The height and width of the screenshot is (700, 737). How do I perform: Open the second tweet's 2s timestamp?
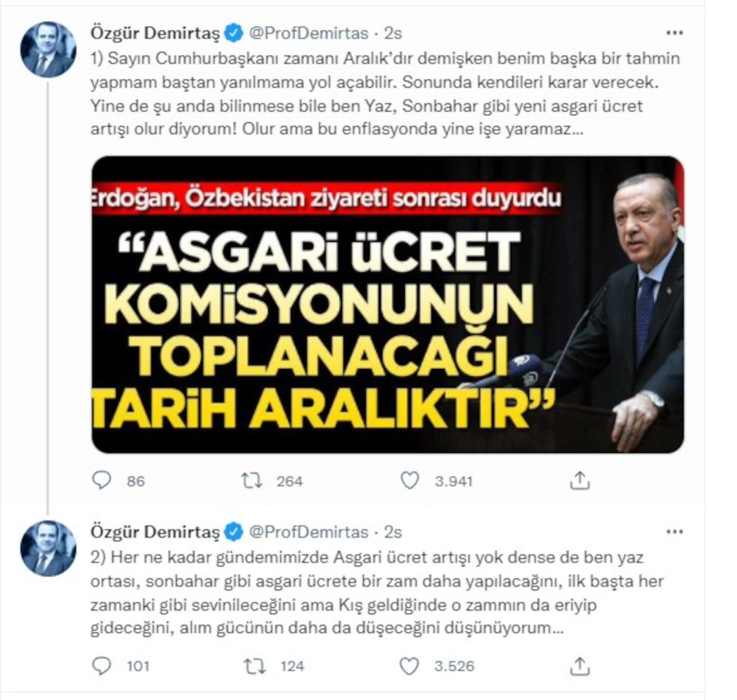[x=393, y=532]
